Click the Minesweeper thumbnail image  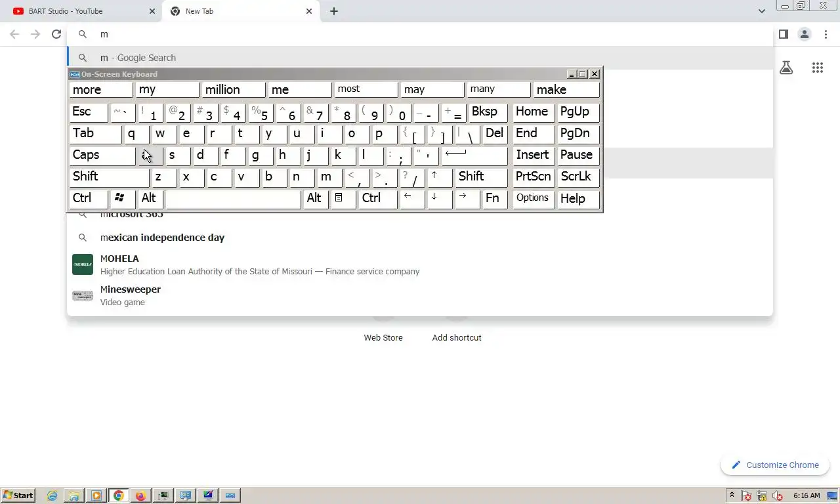[83, 295]
